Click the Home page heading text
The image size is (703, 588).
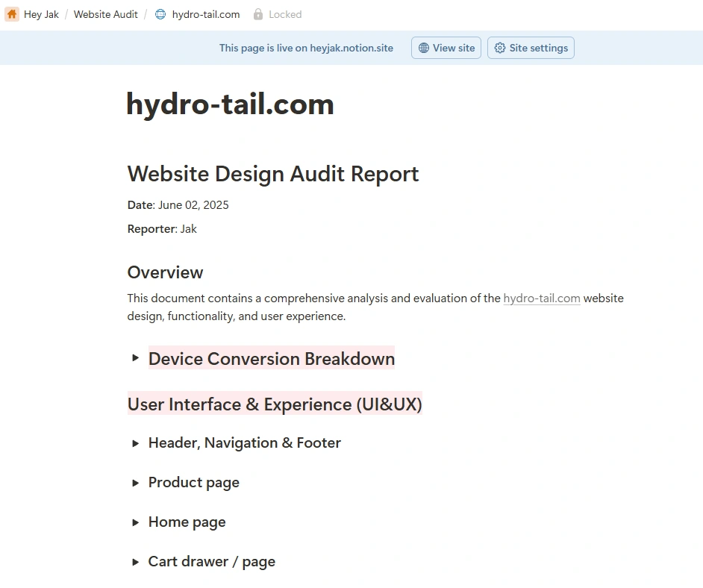click(x=187, y=522)
